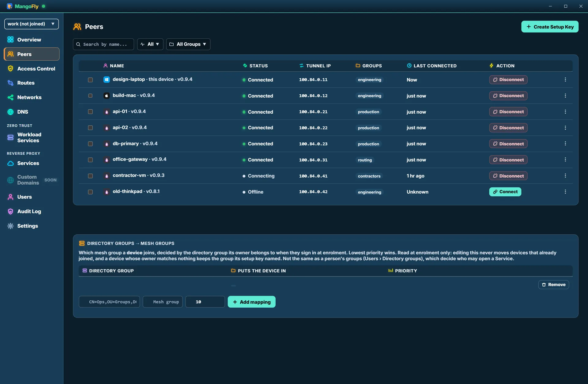The image size is (588, 384).
Task: Click the Services cloud icon
Action: click(10, 163)
